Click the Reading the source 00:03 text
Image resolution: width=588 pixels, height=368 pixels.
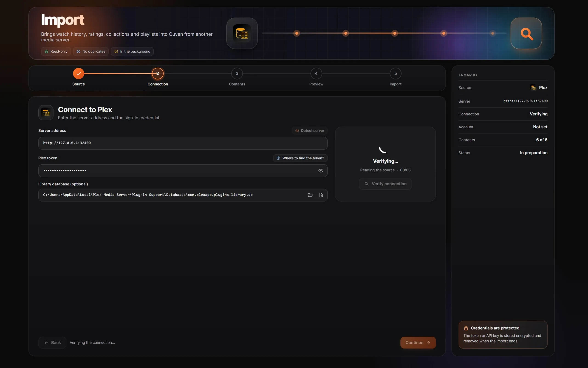[385, 170]
